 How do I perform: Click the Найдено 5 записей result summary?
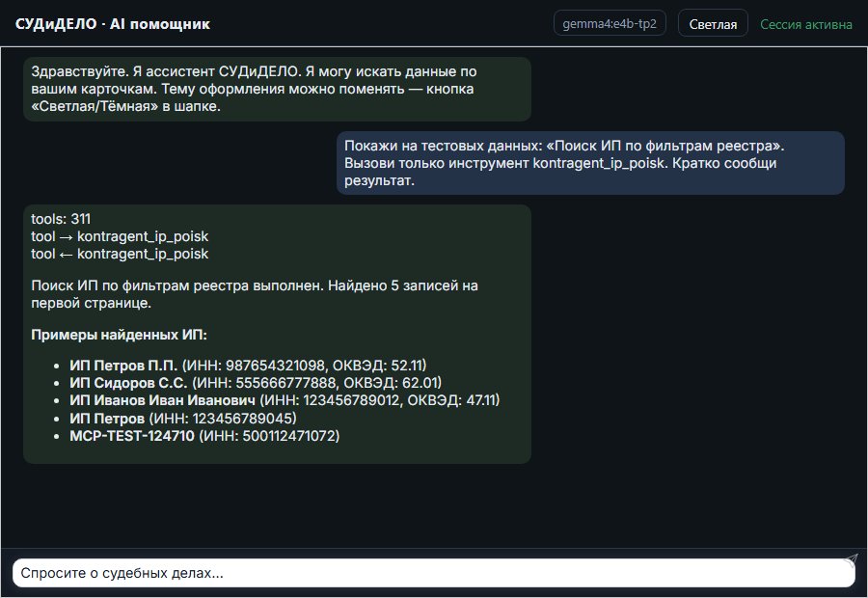255,294
